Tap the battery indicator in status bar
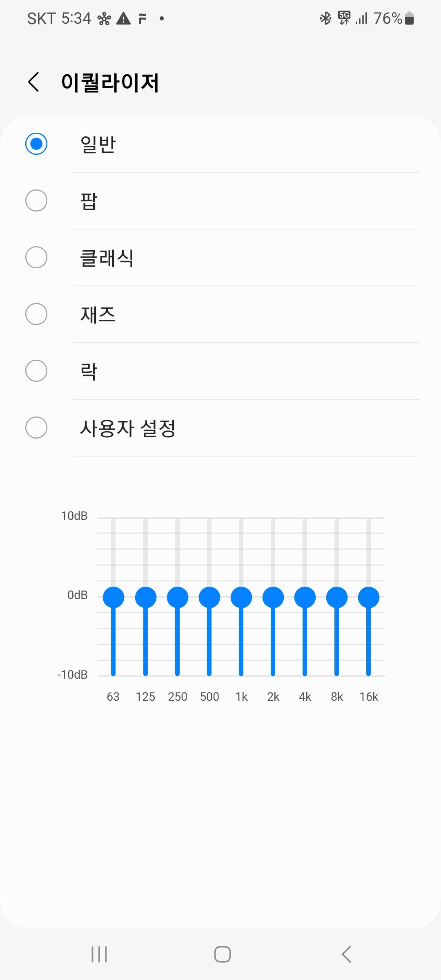The height and width of the screenshot is (980, 441). point(409,18)
